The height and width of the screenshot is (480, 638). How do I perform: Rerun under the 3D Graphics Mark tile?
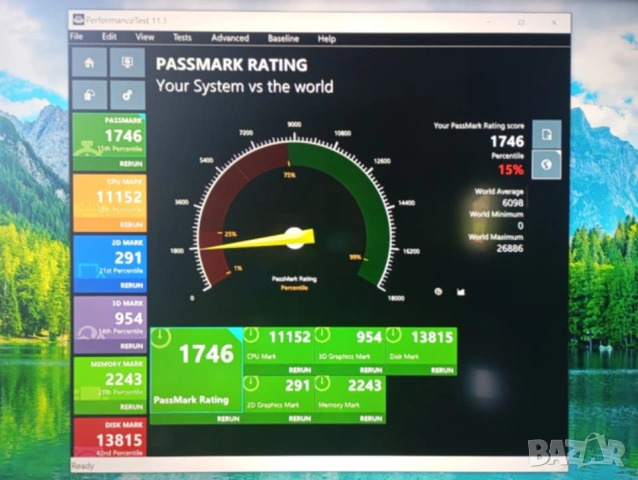(371, 370)
